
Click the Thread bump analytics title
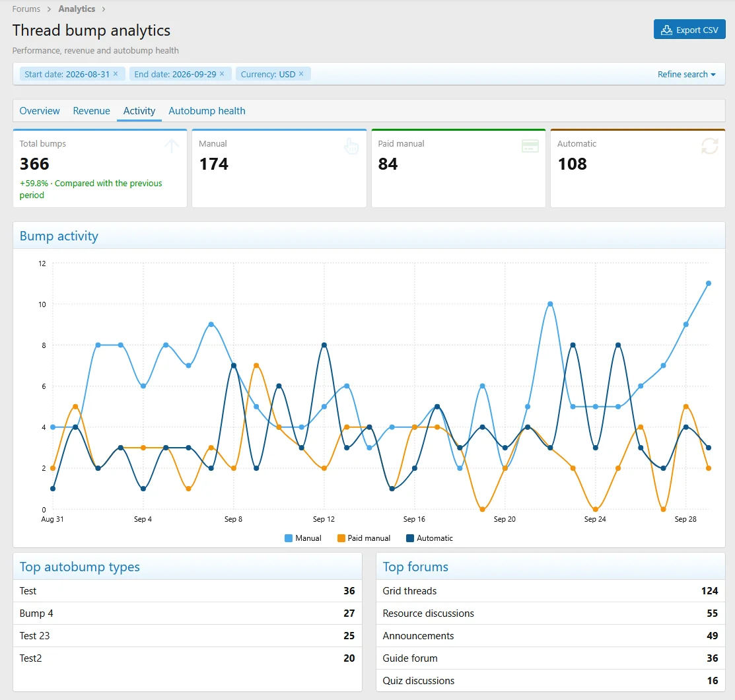91,30
